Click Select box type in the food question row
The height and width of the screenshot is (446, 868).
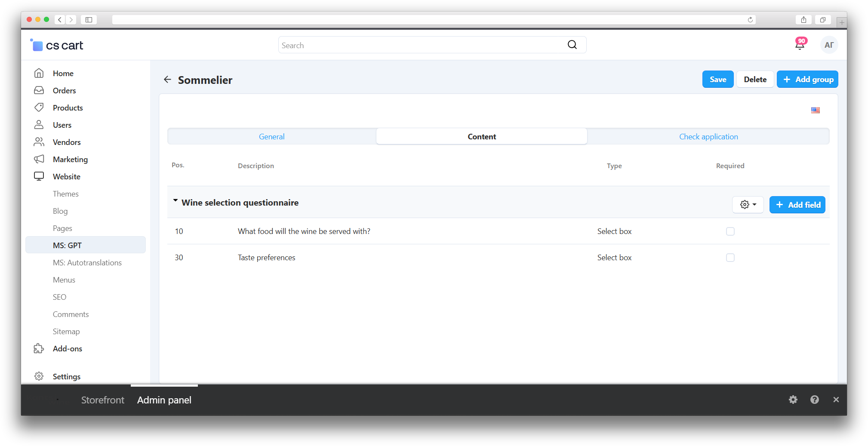pos(614,231)
